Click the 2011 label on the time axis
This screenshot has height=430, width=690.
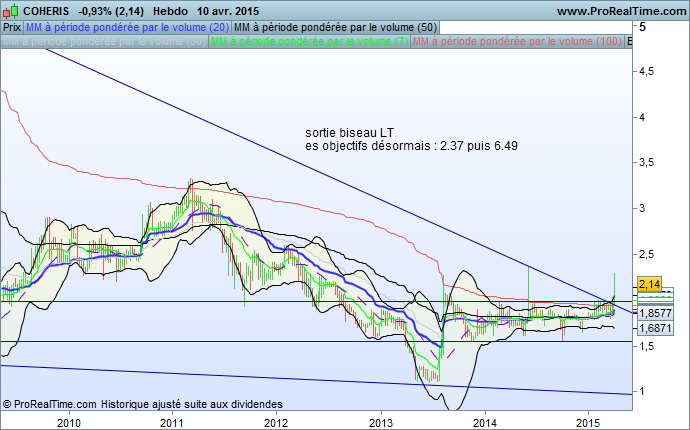coord(172,423)
